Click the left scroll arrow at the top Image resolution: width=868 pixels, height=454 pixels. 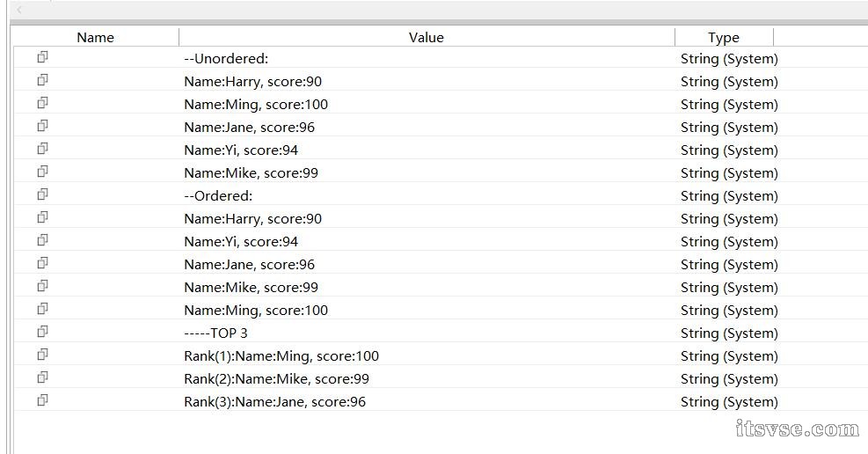(x=19, y=11)
